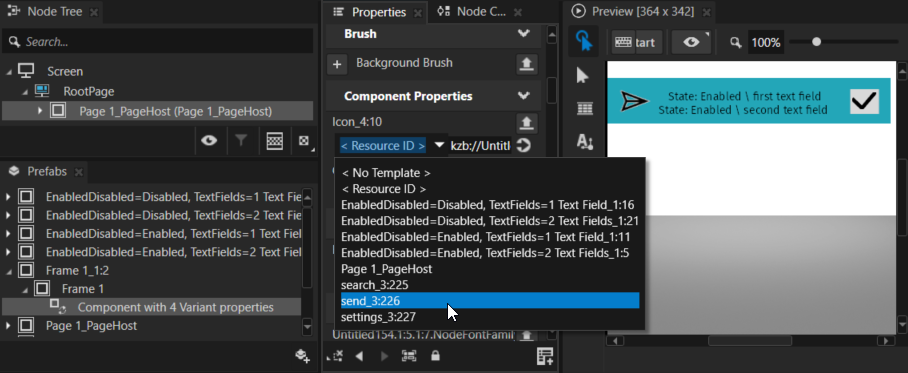The width and height of the screenshot is (908, 373).
Task: Click upload icon next to Icon_4:10
Action: [x=526, y=123]
